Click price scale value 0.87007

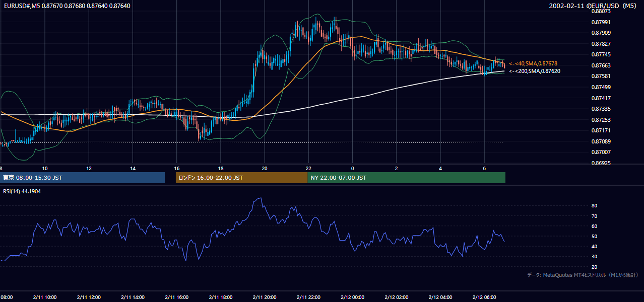(601, 152)
